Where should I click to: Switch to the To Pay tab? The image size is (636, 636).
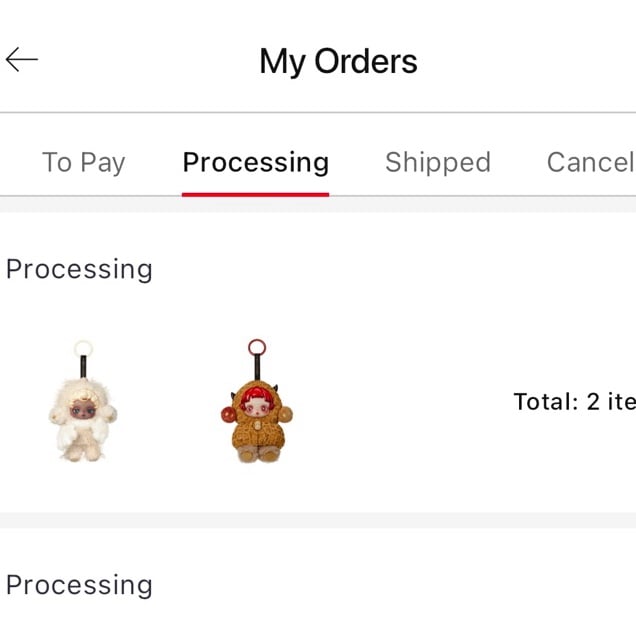pos(83,162)
